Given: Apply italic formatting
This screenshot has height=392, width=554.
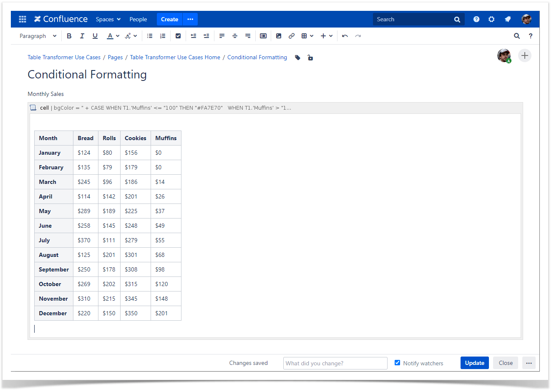Looking at the screenshot, I should click(x=82, y=36).
